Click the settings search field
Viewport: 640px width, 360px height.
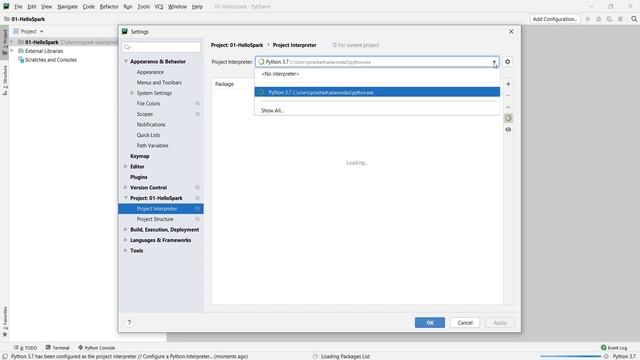click(x=162, y=47)
